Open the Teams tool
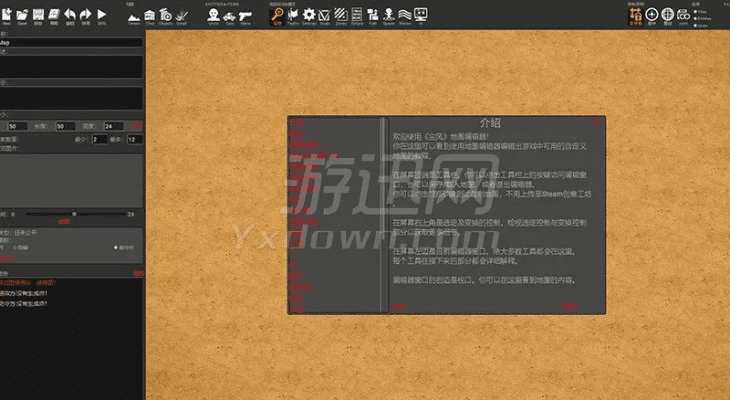The width and height of the screenshot is (730, 400). click(x=293, y=15)
